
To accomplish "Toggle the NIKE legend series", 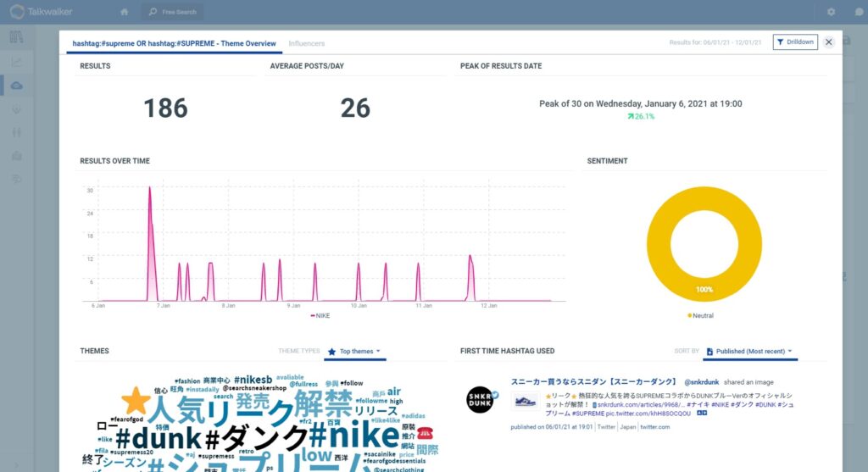I will pos(320,315).
